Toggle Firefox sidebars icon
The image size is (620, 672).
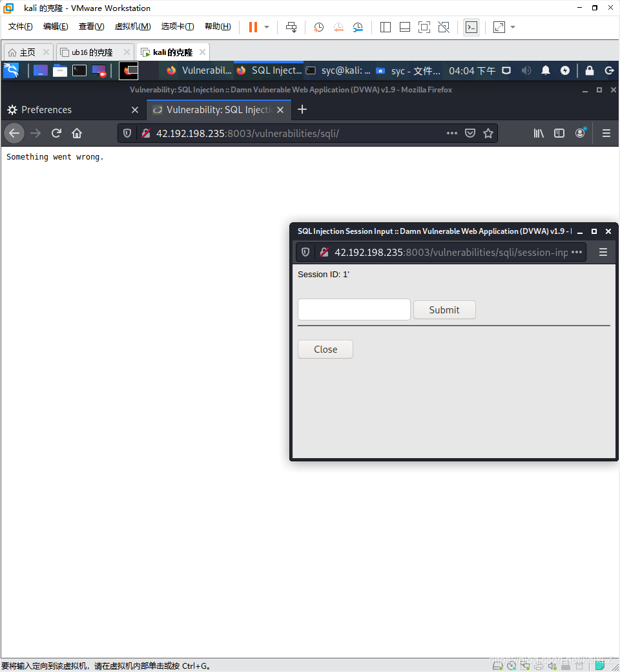click(x=559, y=133)
